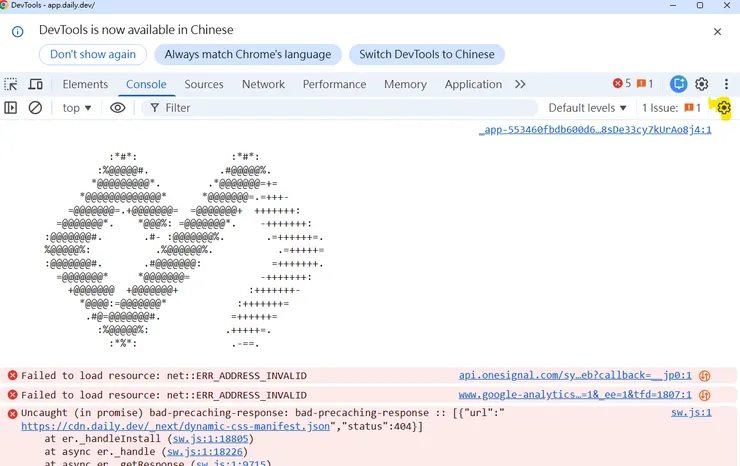
Task: Open the Performance tab
Action: click(335, 84)
